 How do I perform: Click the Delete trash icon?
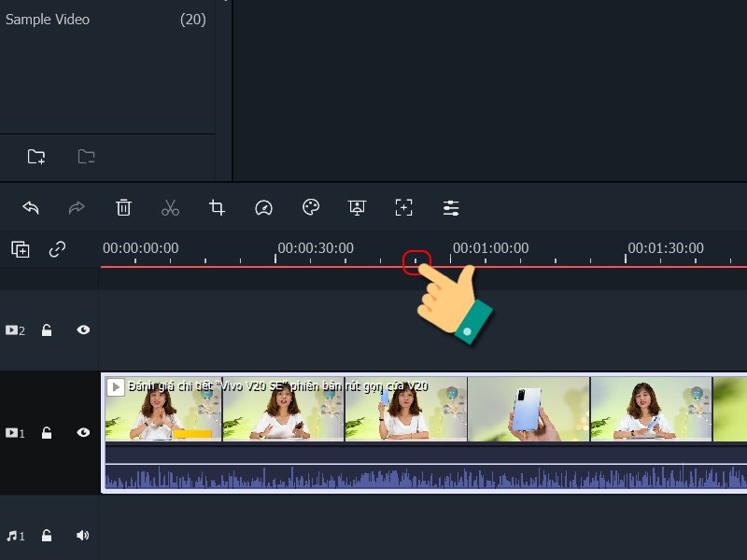tap(123, 207)
